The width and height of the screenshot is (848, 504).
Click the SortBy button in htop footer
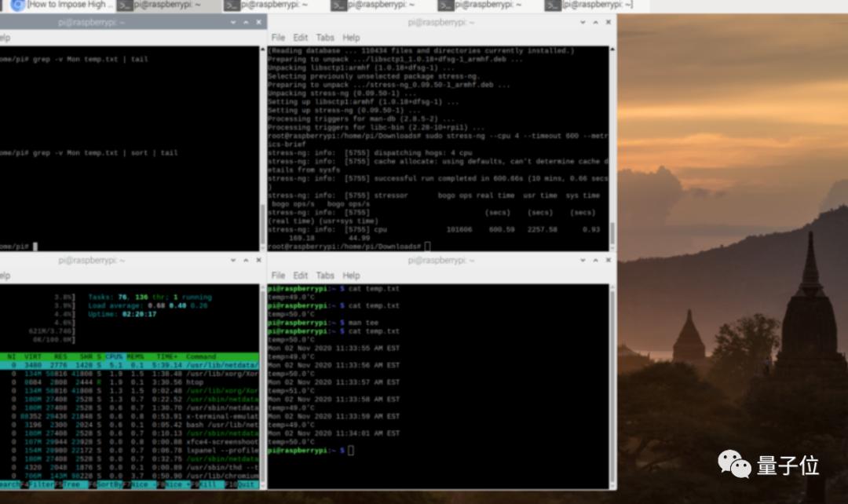coord(109,484)
